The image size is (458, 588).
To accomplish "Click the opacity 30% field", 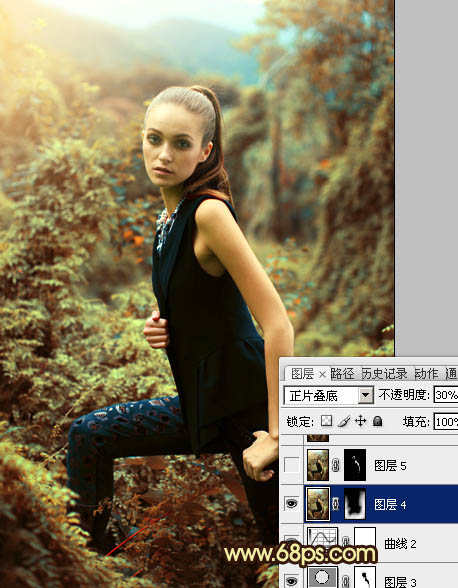I will pos(446,395).
